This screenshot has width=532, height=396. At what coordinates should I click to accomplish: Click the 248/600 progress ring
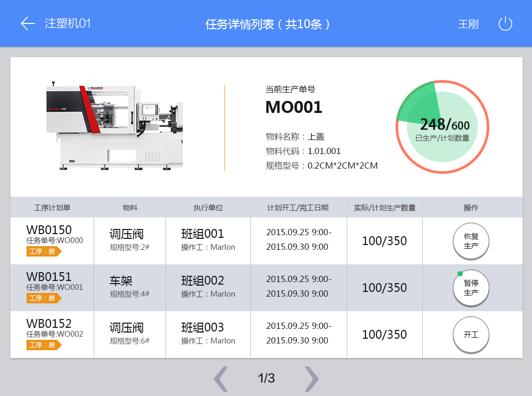(442, 127)
